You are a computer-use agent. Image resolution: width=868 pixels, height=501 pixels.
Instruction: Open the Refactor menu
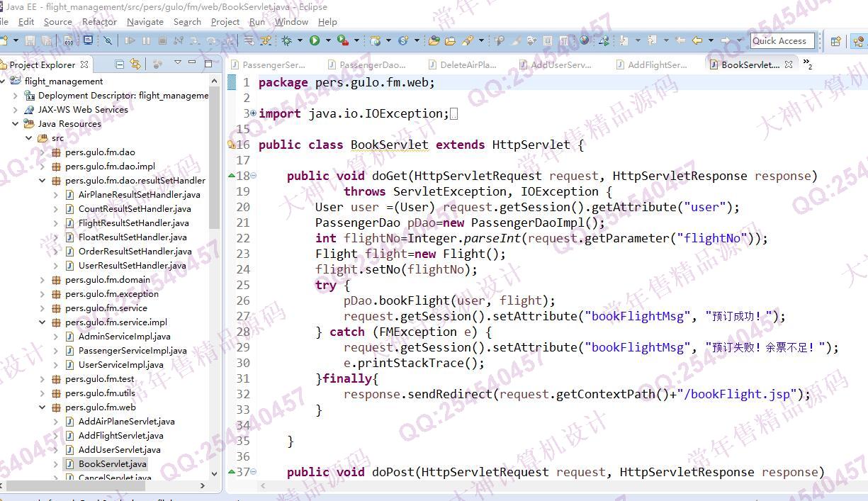[99, 22]
